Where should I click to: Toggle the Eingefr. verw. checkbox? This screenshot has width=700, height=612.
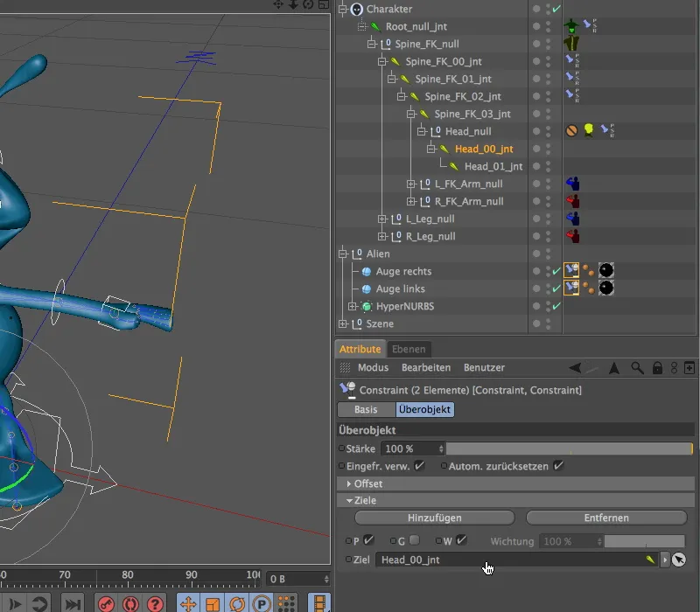pyautogui.click(x=419, y=466)
